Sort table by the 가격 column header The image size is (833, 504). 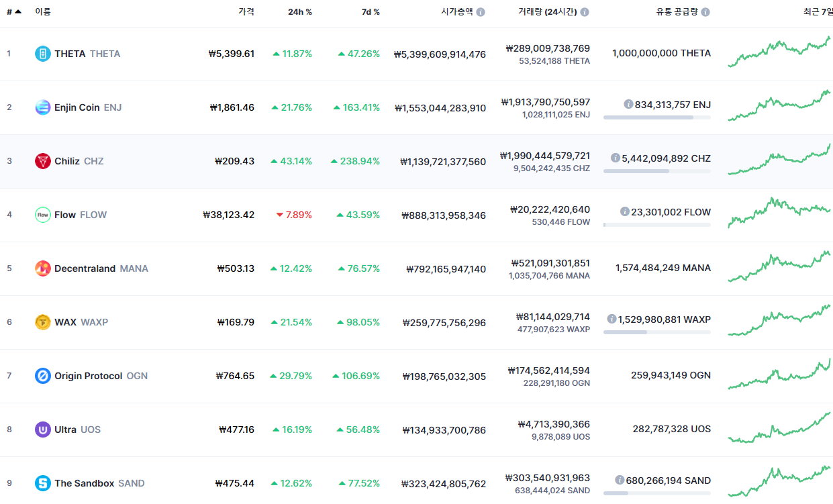click(246, 11)
